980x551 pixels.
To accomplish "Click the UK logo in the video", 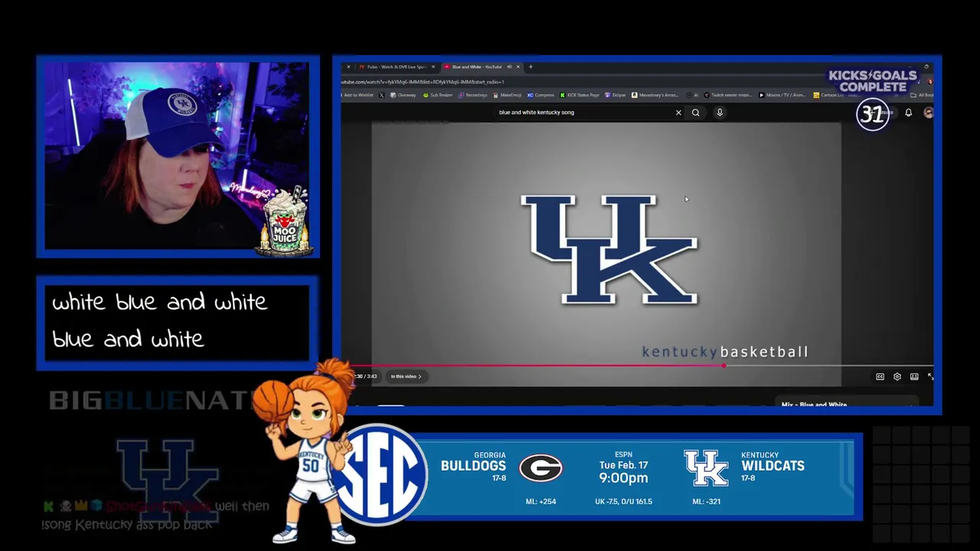I will click(x=609, y=249).
